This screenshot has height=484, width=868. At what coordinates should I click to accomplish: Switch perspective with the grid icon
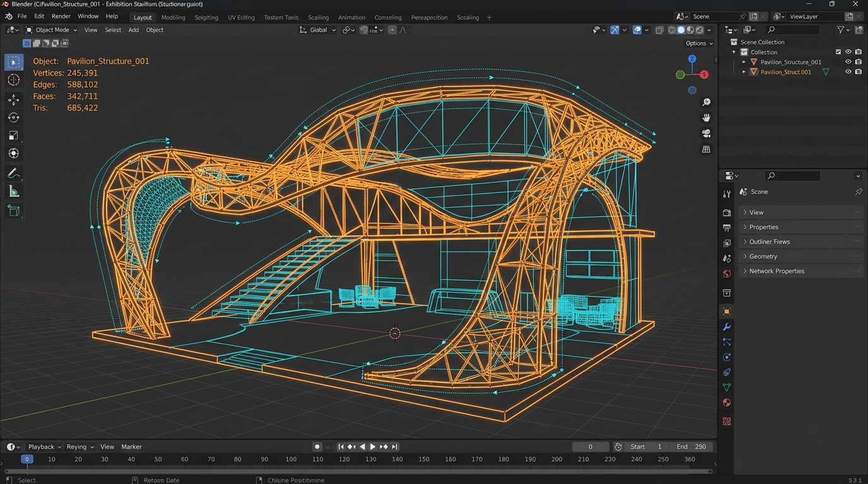[707, 149]
